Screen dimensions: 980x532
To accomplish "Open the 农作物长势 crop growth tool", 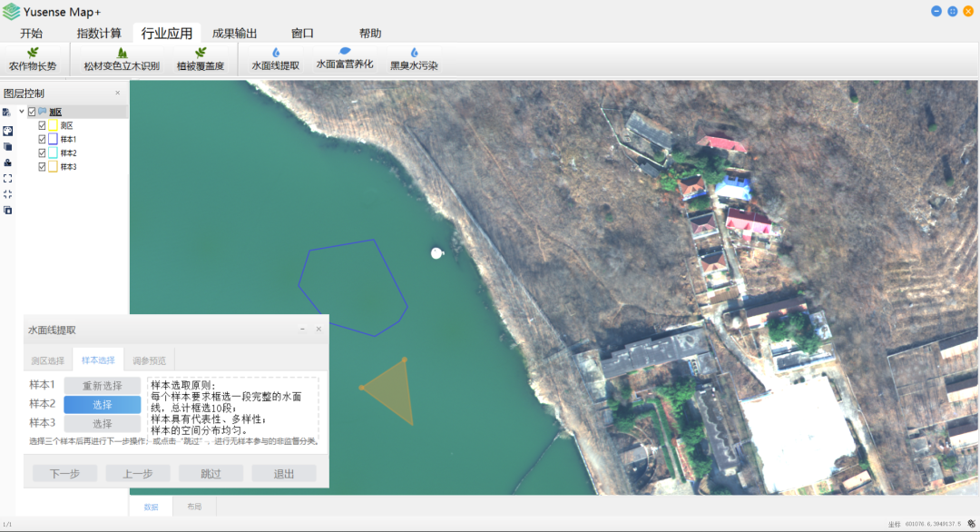I will click(x=33, y=60).
